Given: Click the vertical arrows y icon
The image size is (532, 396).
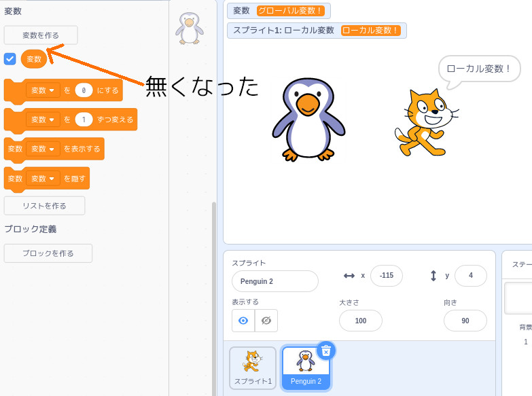Looking at the screenshot, I should [433, 276].
